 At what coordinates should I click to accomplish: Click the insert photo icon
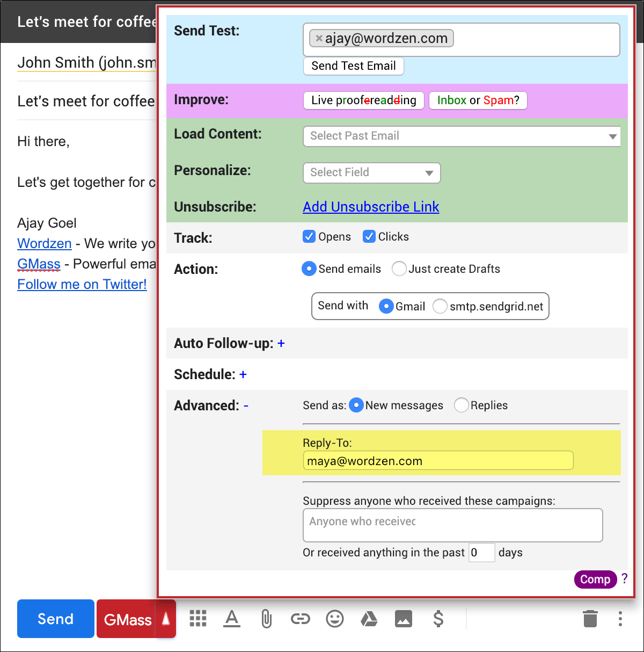(x=404, y=619)
